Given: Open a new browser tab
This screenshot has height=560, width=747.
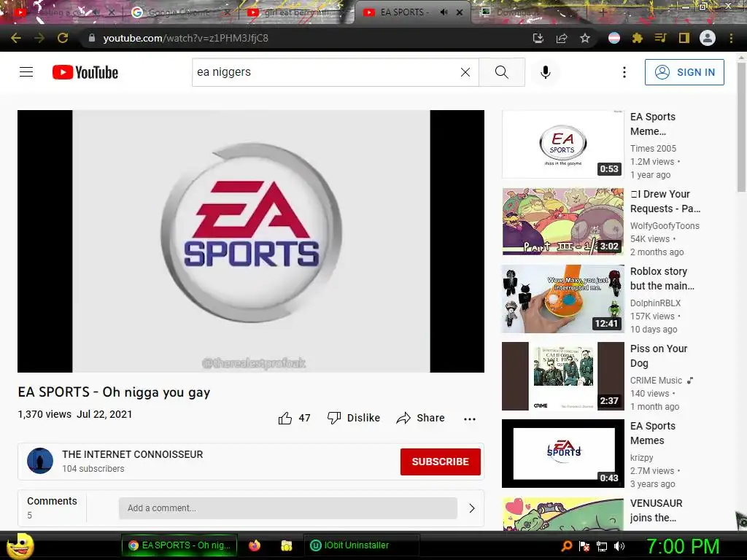Looking at the screenshot, I should [x=603, y=12].
